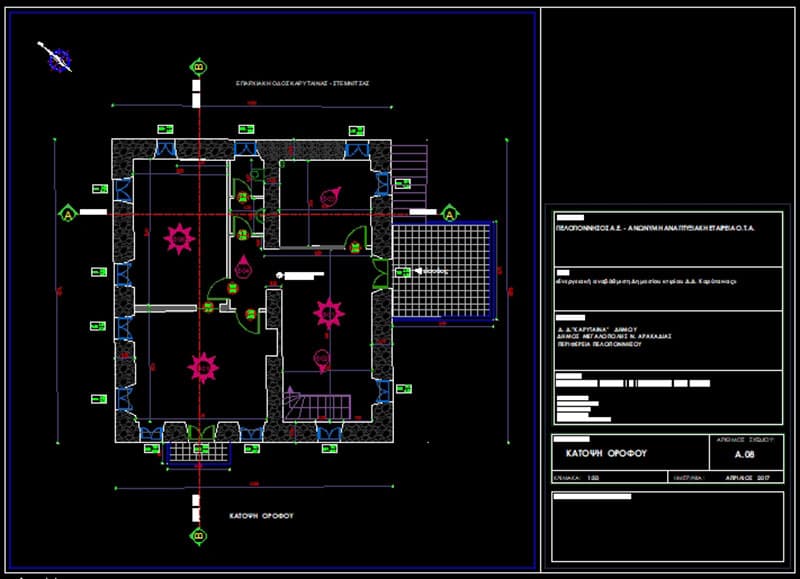The height and width of the screenshot is (579, 800).
Task: Click the ΚΑΤΟΨΗ ΟΡΟΦΟΥ label below the plan
Action: [261, 516]
